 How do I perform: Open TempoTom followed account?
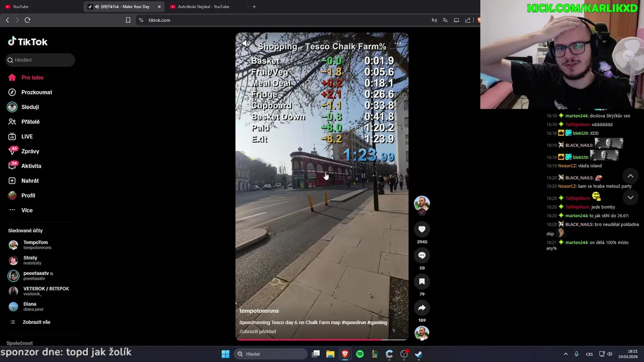coord(35,245)
